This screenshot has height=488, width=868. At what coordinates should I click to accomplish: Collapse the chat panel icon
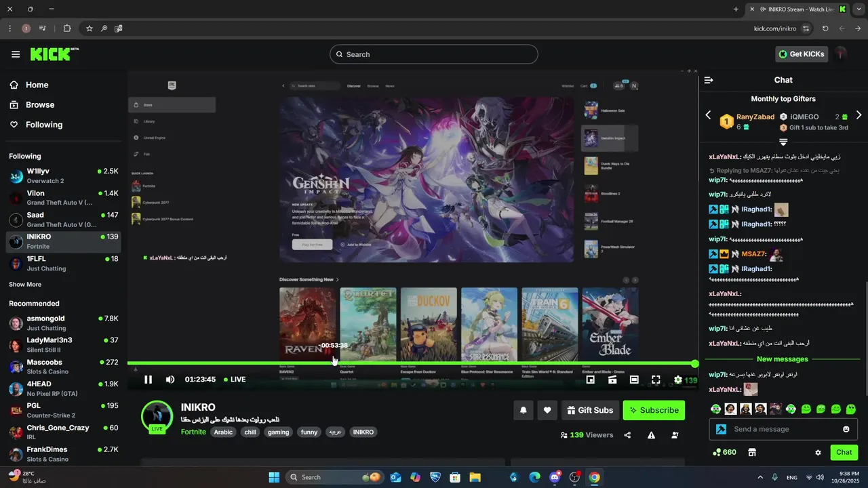point(709,80)
